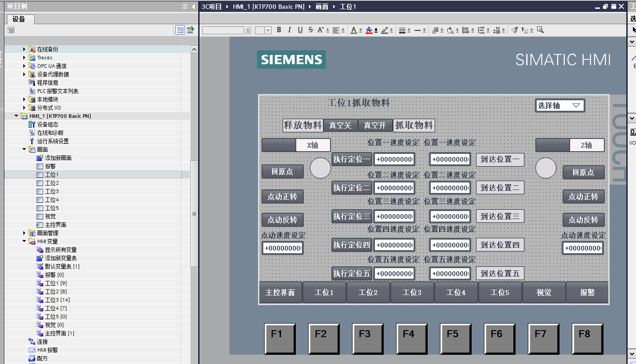Click the project tree network view icon
Viewport: 636px width, 364px height.
pos(11,30)
